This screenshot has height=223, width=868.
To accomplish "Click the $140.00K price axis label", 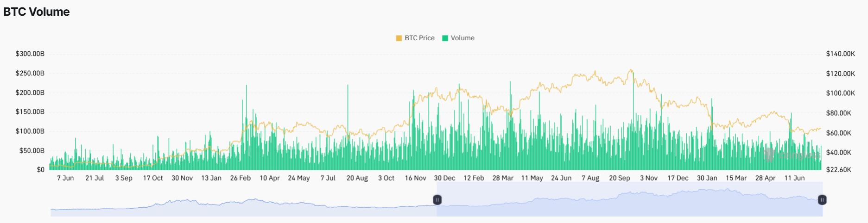I will point(841,54).
